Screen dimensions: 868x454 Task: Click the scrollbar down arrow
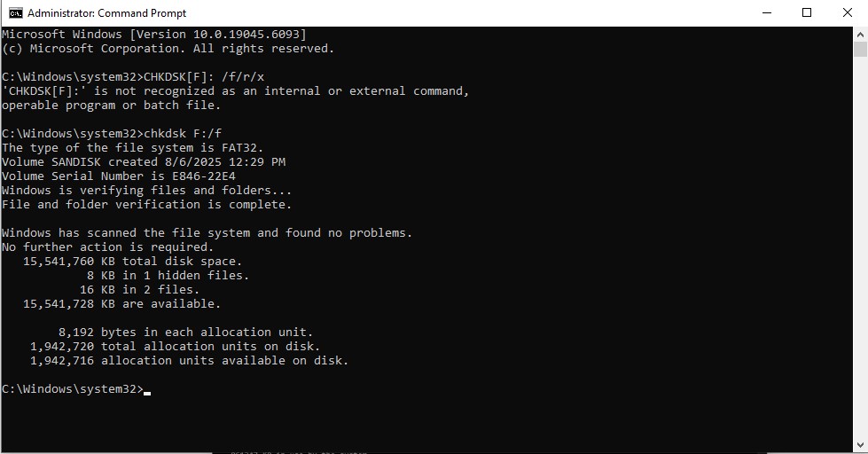coord(860,446)
